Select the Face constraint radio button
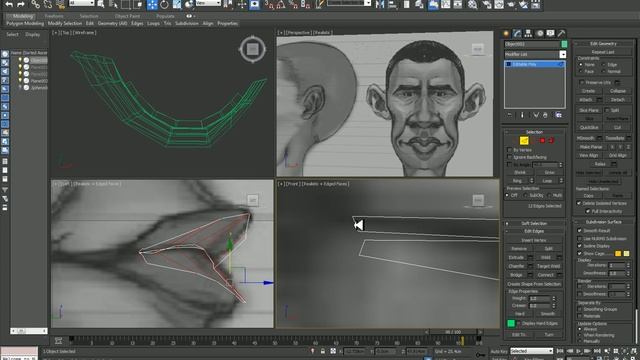640x360 pixels. point(581,71)
